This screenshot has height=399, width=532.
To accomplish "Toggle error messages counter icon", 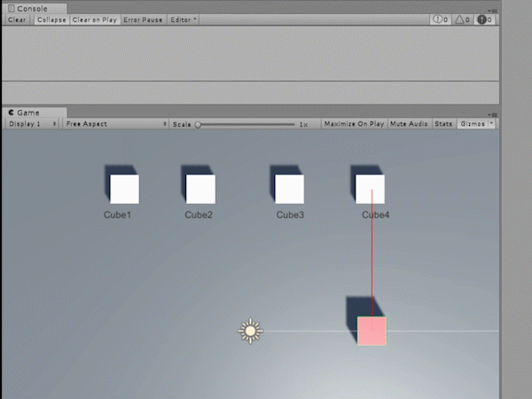I will point(484,20).
